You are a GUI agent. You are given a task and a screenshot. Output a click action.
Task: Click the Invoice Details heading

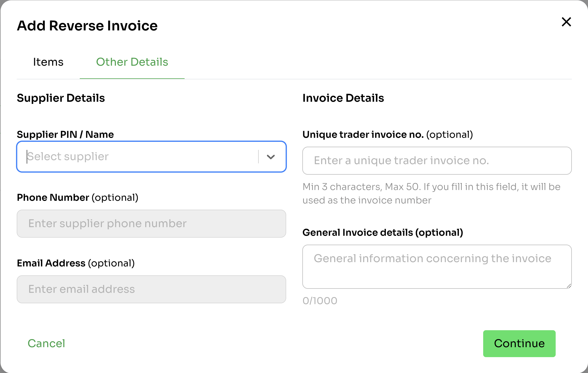click(x=343, y=98)
